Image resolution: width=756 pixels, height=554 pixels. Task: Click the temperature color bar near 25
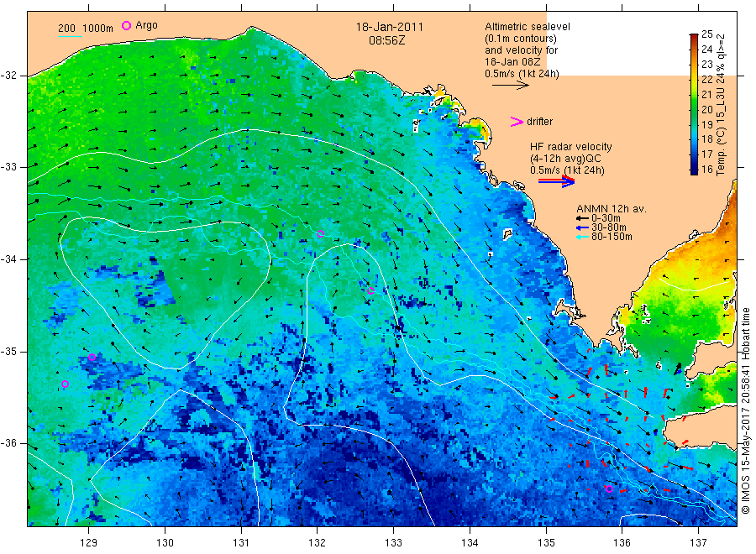[694, 37]
